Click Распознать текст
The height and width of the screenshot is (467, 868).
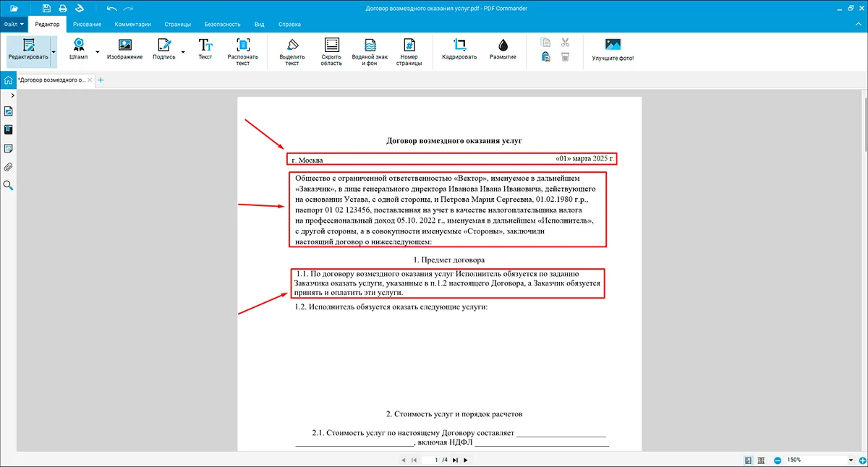(243, 52)
